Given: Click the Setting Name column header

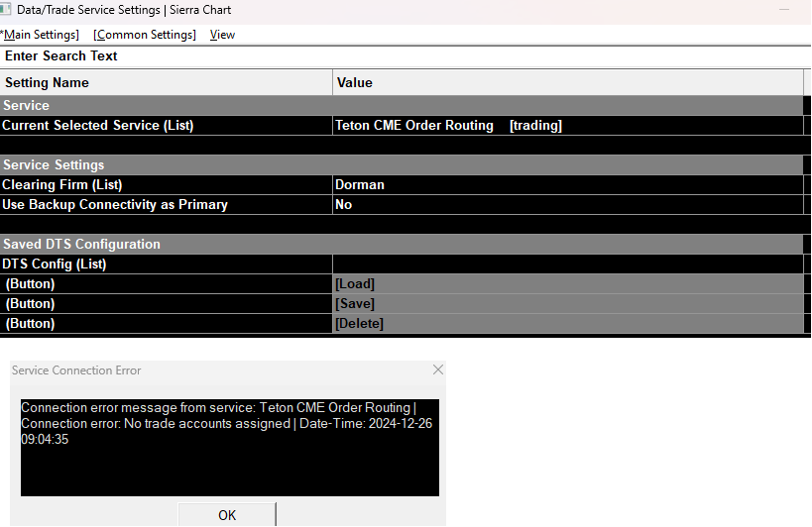Looking at the screenshot, I should pos(167,83).
